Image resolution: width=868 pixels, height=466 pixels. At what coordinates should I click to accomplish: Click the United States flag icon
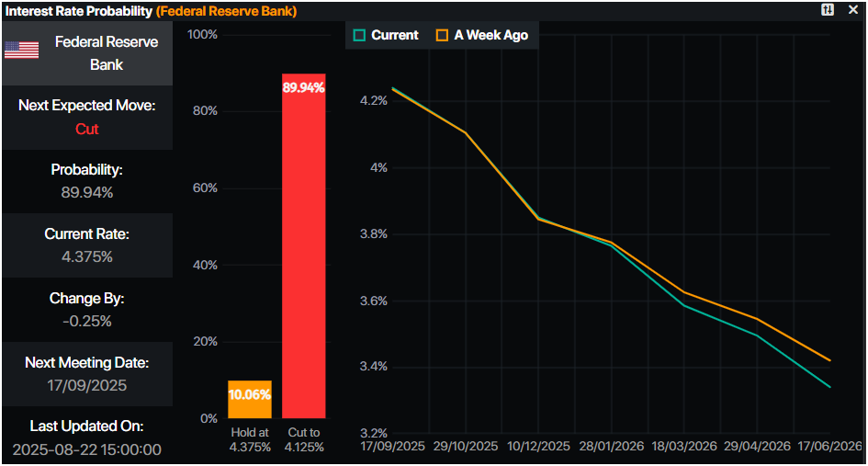22,51
